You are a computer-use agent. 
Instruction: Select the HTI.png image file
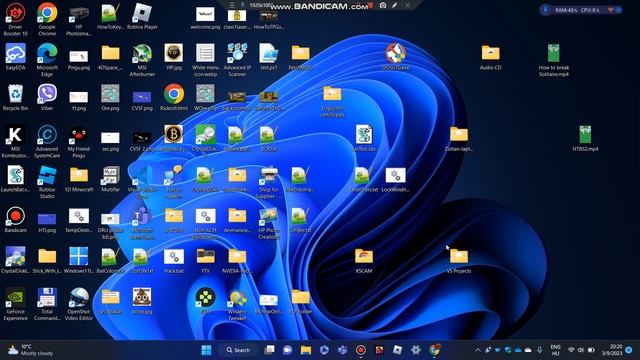[47, 222]
